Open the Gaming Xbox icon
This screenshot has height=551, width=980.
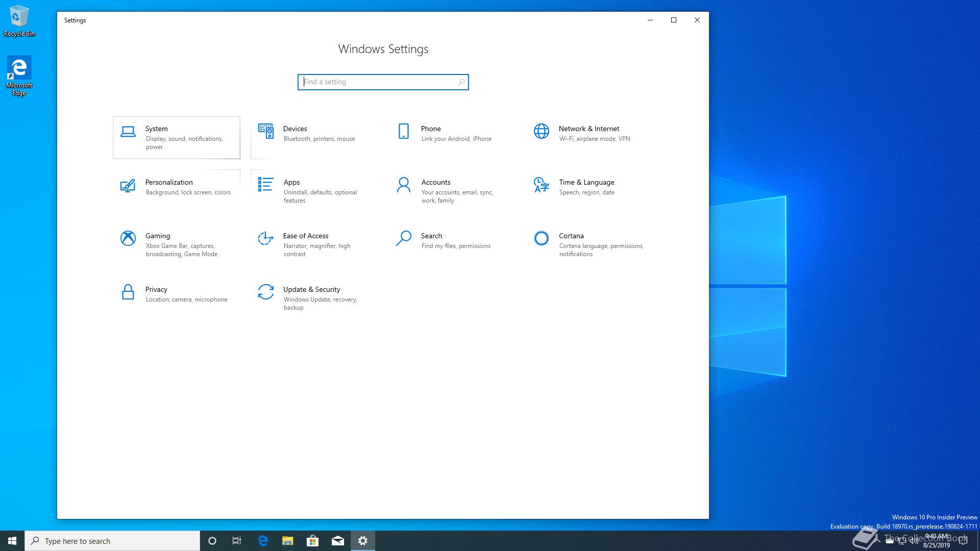pyautogui.click(x=128, y=238)
